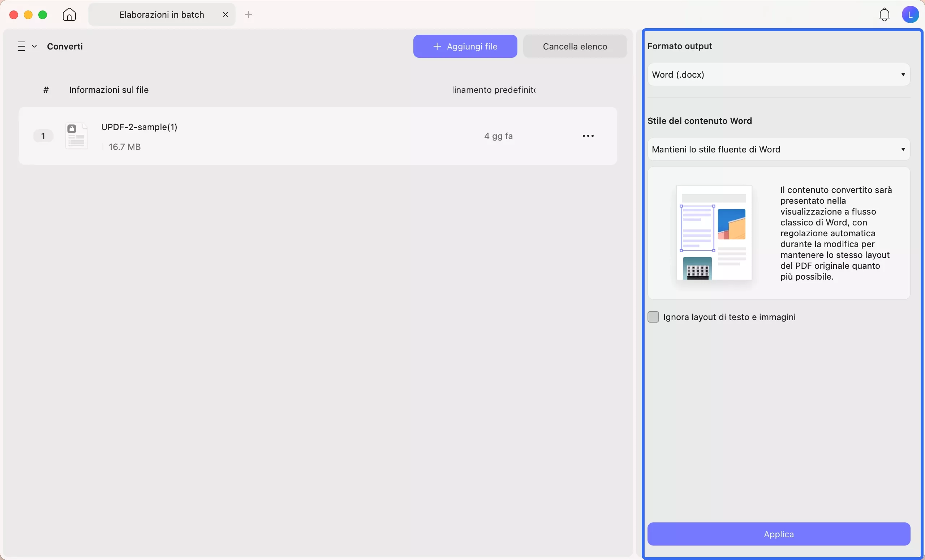Open the batch tool list menu icon
925x560 pixels.
22,46
